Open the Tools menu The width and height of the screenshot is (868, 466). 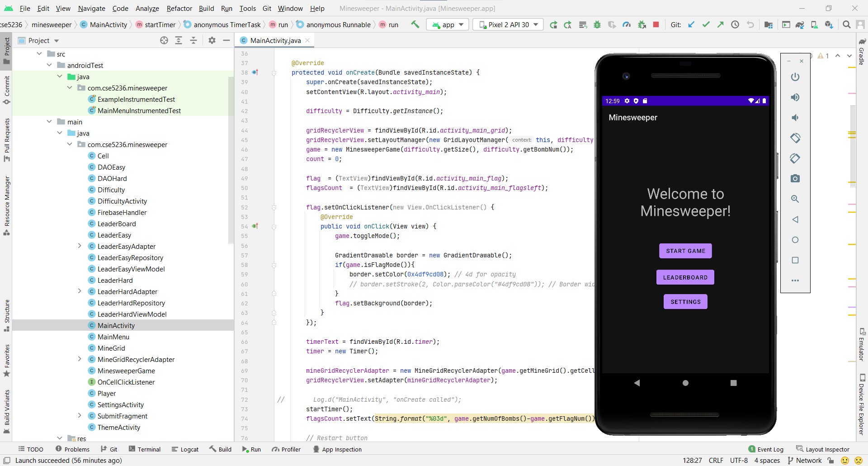coord(247,8)
